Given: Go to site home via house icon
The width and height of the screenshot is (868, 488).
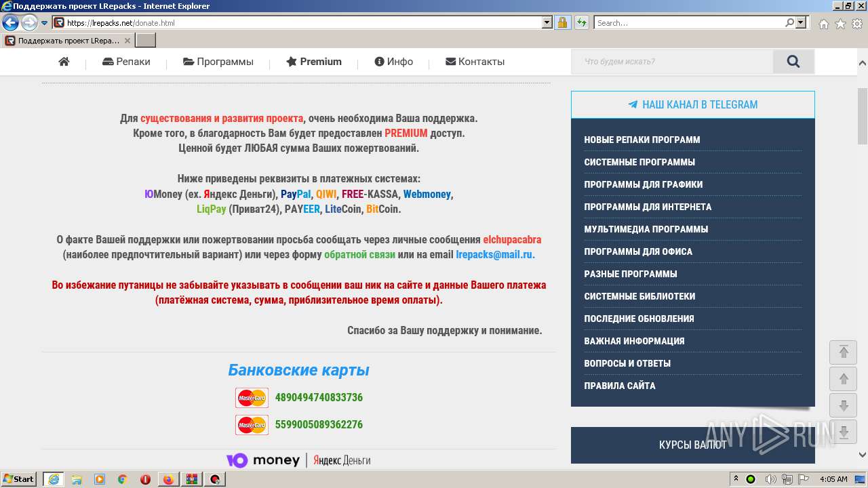Looking at the screenshot, I should 64,62.
